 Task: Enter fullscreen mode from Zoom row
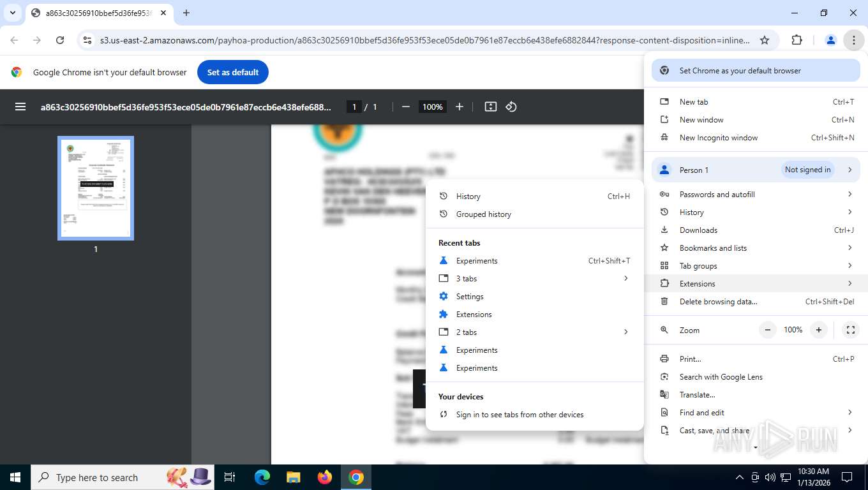(x=850, y=330)
